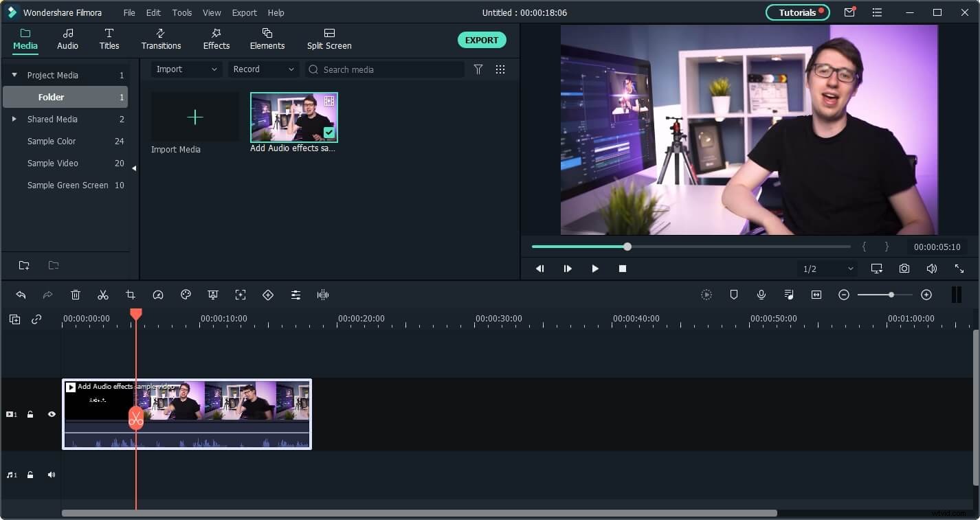Viewport: 980px width, 520px height.
Task: Select the Split tool (scissors) in the toolbar
Action: (x=103, y=295)
